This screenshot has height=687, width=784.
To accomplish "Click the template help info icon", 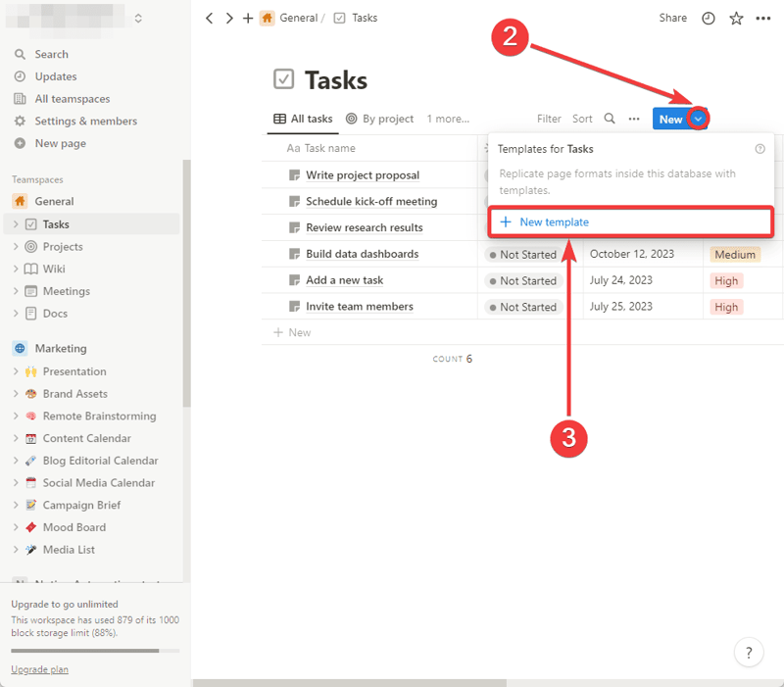I will tap(759, 149).
